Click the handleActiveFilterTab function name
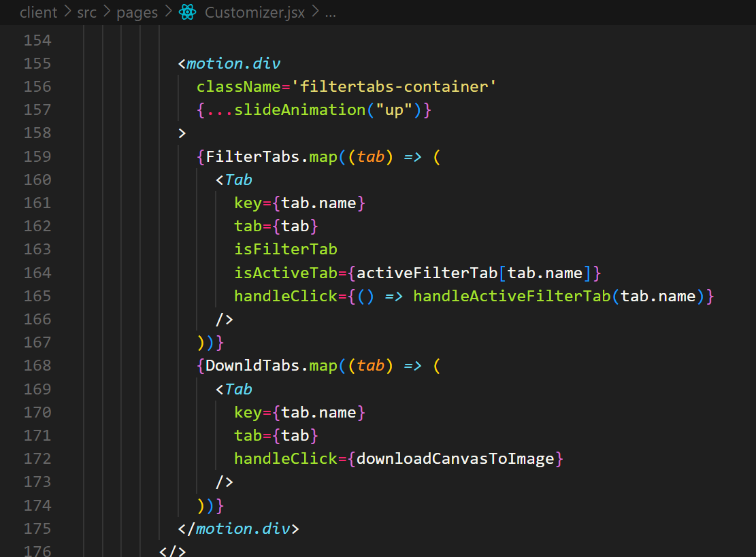This screenshot has width=756, height=557. tap(514, 296)
